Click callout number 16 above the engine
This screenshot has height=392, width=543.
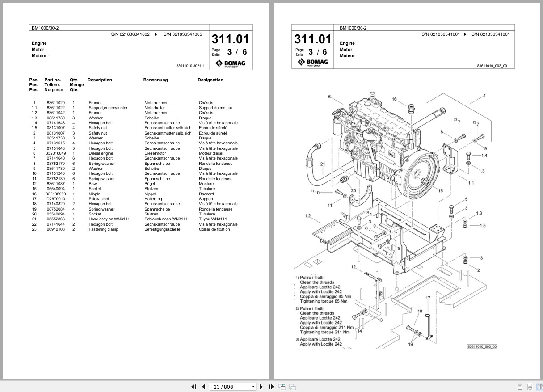[394, 99]
